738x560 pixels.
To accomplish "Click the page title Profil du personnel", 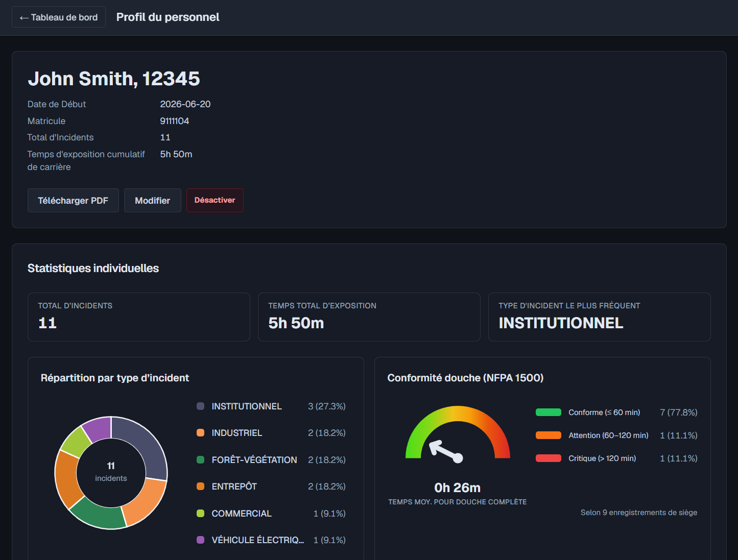I will 168,17.
